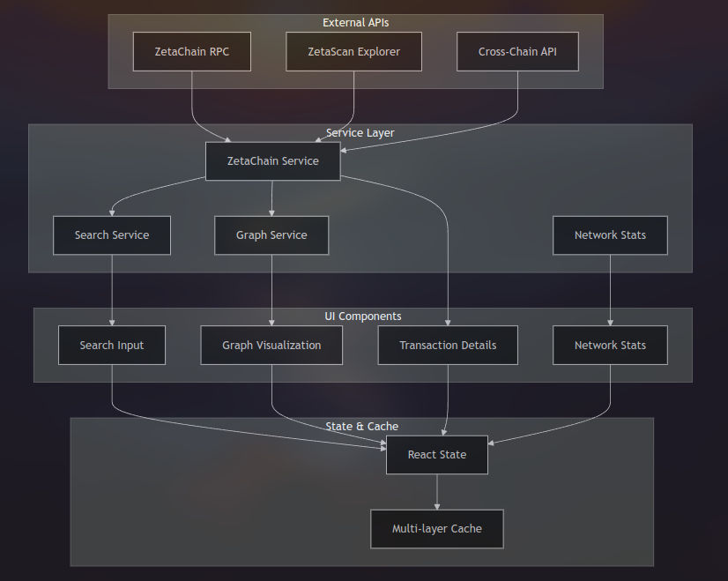Viewport: 728px width, 581px height.
Task: Click the State & Cache group label
Action: 362,427
